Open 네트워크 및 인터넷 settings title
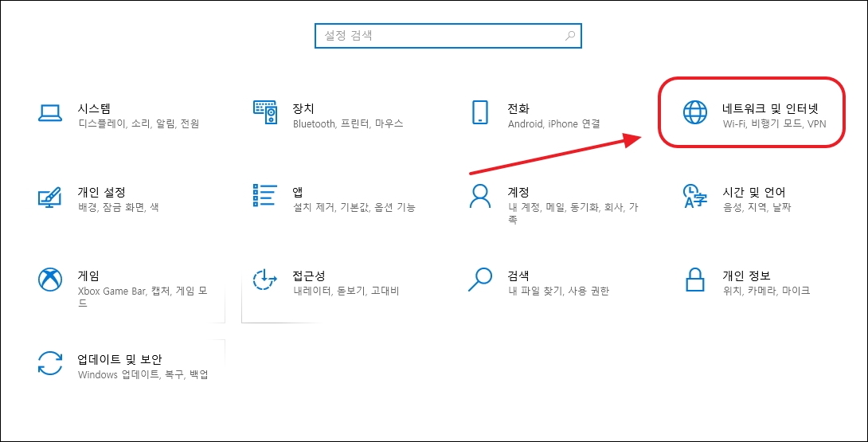Image resolution: width=868 pixels, height=442 pixels. tap(770, 108)
